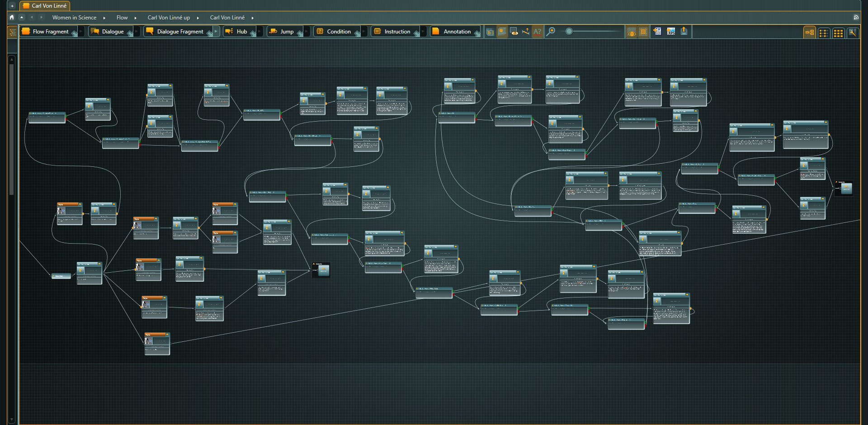This screenshot has height=425, width=868.
Task: Click the RSS feed icon
Action: (856, 17)
